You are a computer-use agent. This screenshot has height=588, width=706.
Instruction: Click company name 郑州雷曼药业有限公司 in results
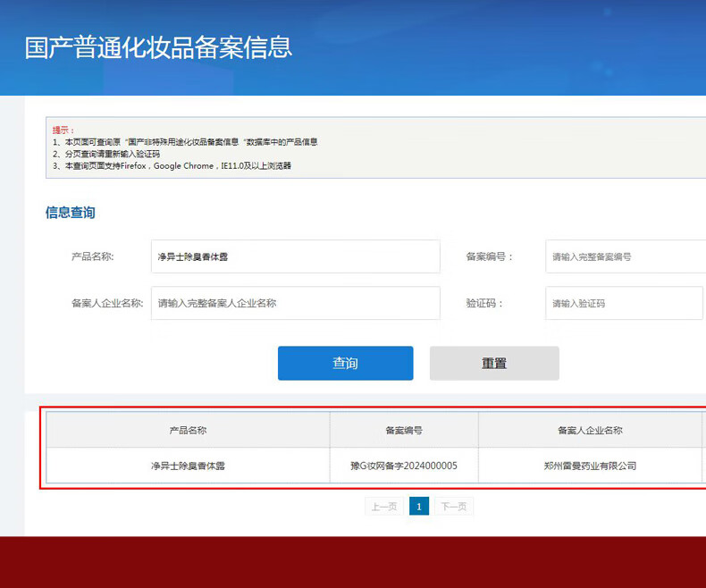(590, 466)
